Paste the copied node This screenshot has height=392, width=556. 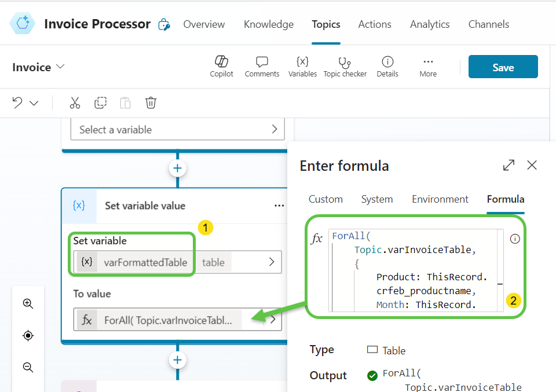pos(125,102)
